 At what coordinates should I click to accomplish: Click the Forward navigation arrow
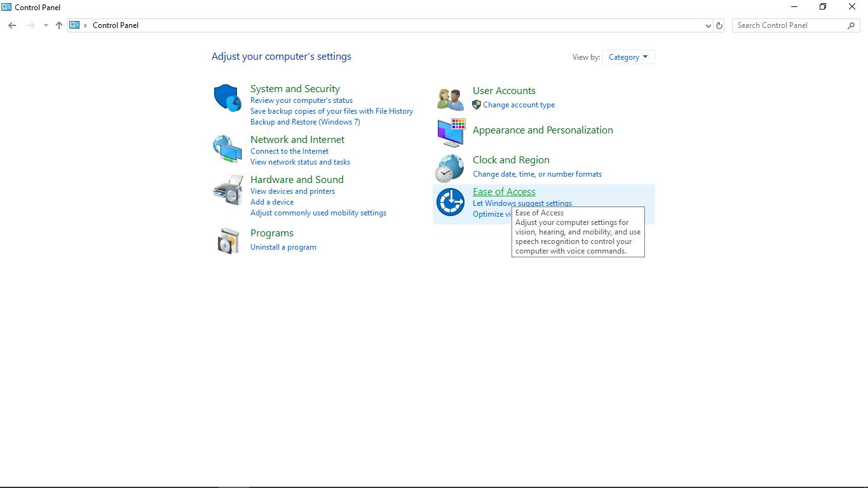[31, 25]
